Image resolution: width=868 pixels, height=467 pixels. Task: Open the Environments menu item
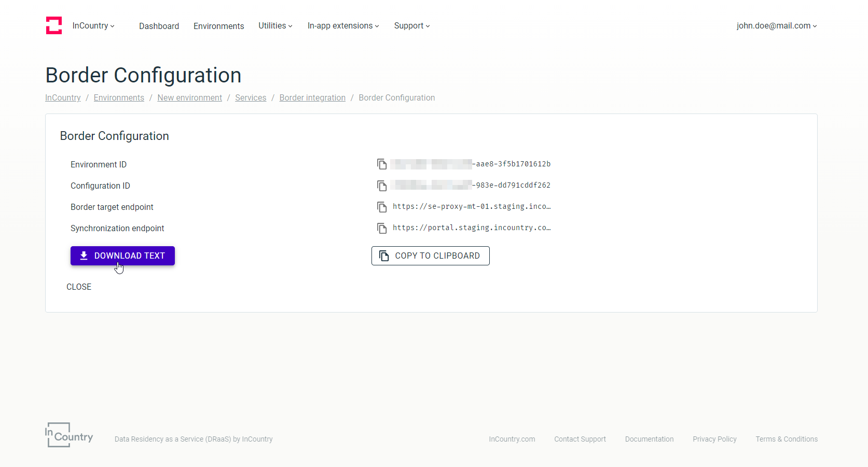pyautogui.click(x=218, y=26)
